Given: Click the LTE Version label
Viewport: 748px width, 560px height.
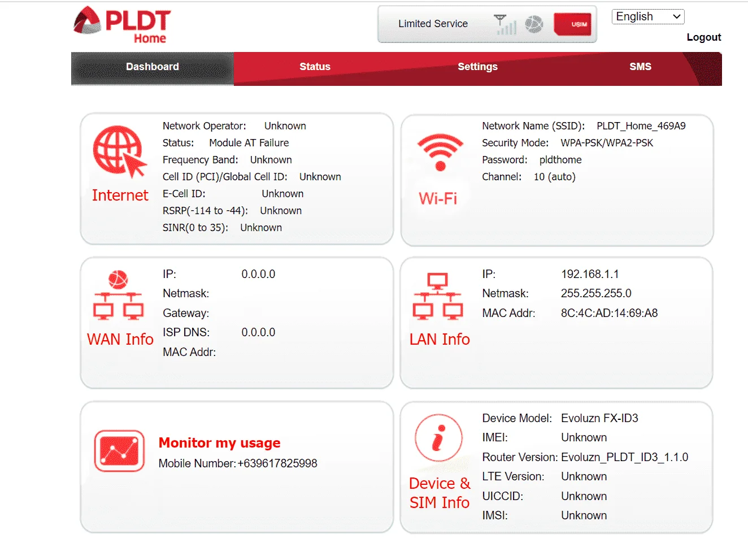Looking at the screenshot, I should (x=513, y=476).
